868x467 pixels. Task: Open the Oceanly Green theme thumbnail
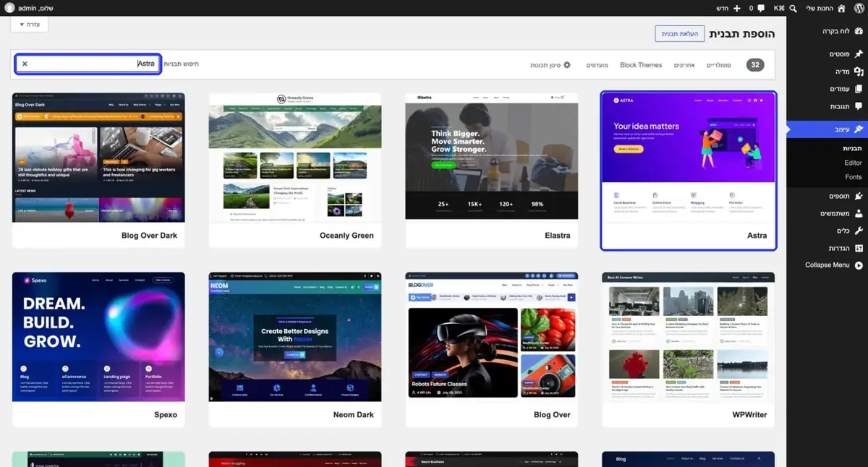tap(295, 156)
